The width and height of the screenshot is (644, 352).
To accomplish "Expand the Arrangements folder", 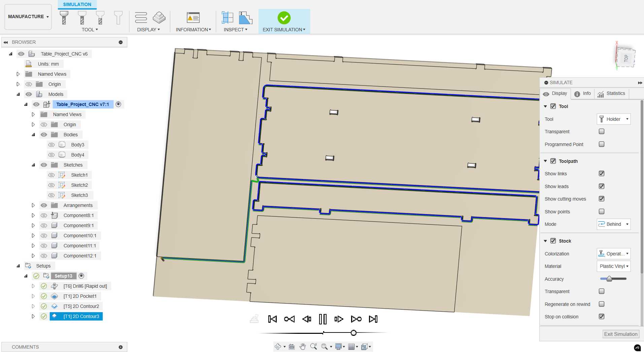I will click(33, 205).
